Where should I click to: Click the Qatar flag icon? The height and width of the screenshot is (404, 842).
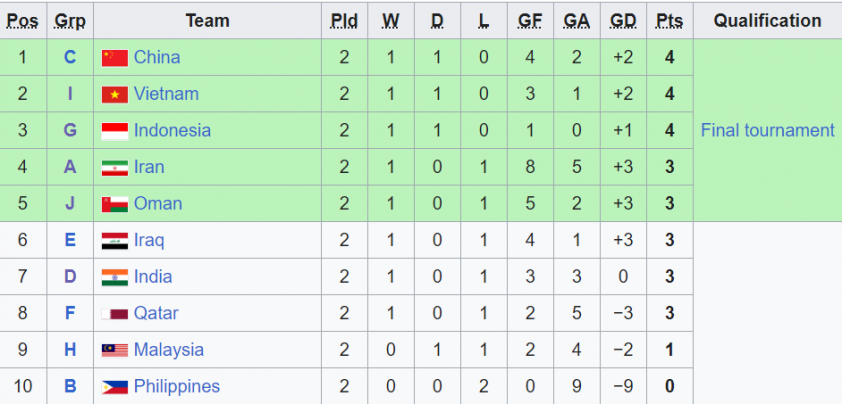[115, 314]
